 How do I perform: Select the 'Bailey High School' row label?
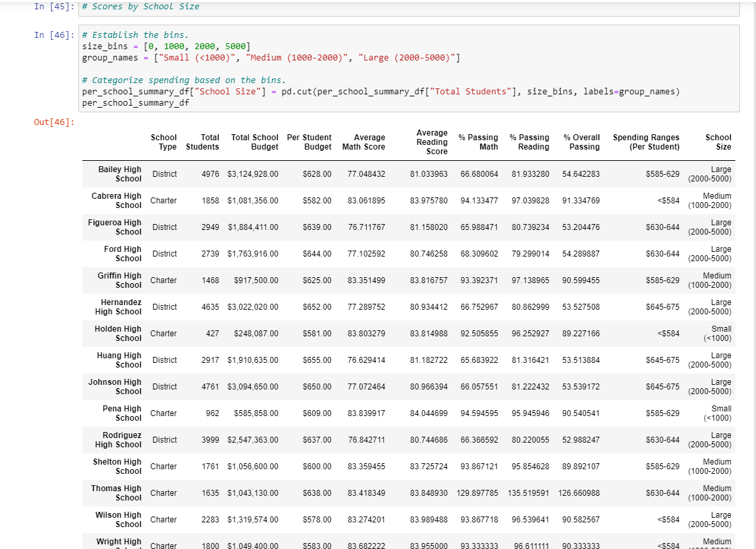pyautogui.click(x=120, y=174)
